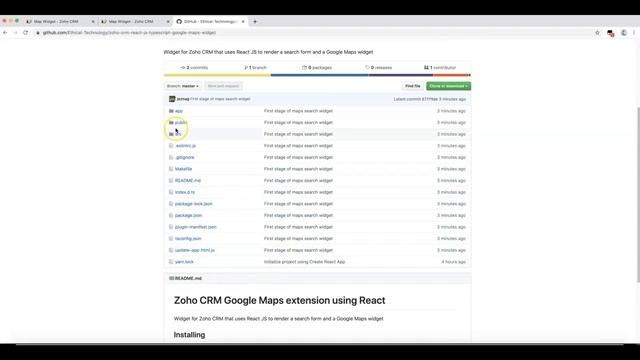
Task: Open plugin-manifest.json file
Action: tap(196, 227)
